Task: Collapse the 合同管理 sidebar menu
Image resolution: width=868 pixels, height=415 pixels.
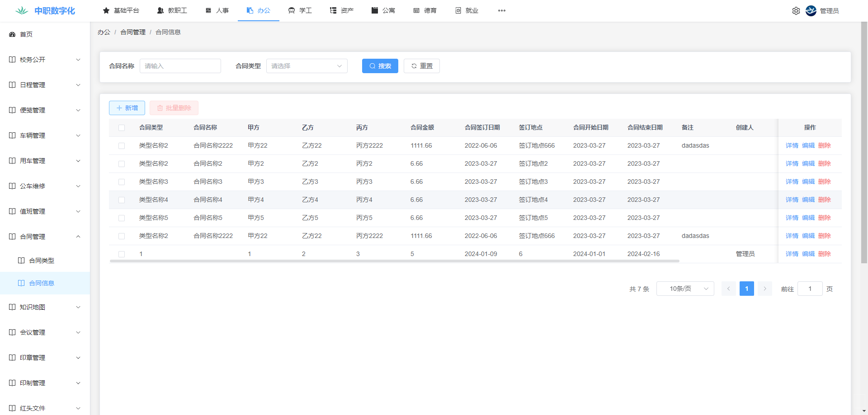Action: (x=45, y=237)
